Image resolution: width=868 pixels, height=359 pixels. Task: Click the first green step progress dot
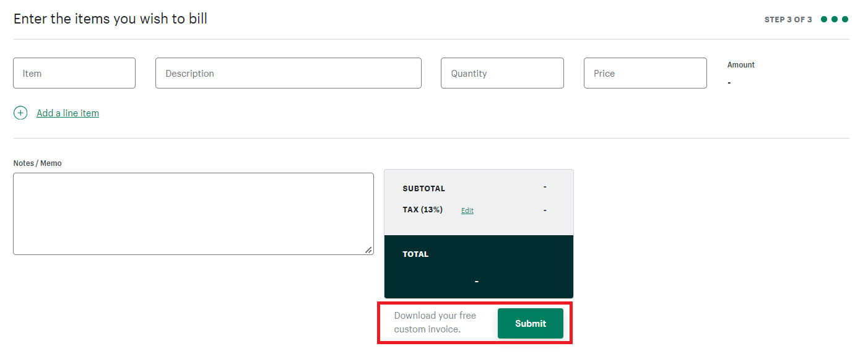pyautogui.click(x=825, y=19)
